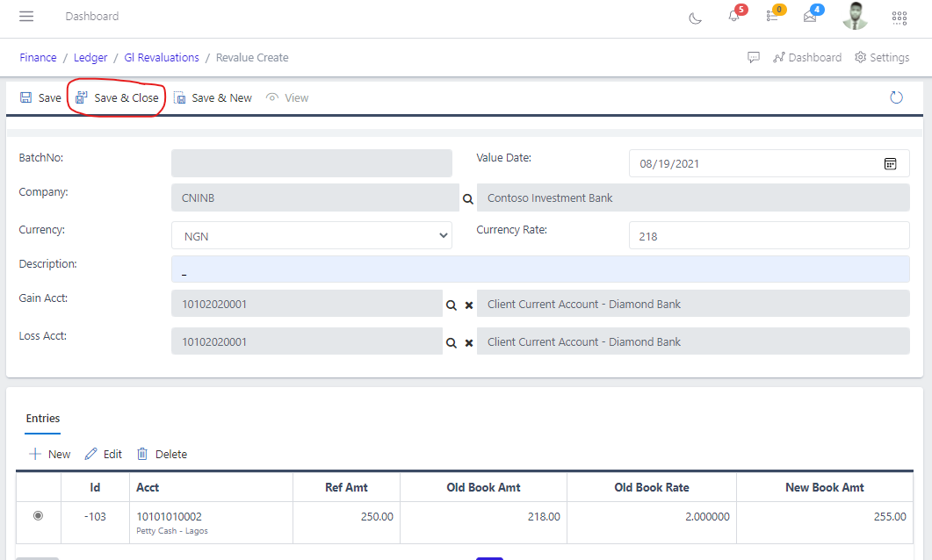Switch to the Entries tab
932x560 pixels.
click(42, 419)
